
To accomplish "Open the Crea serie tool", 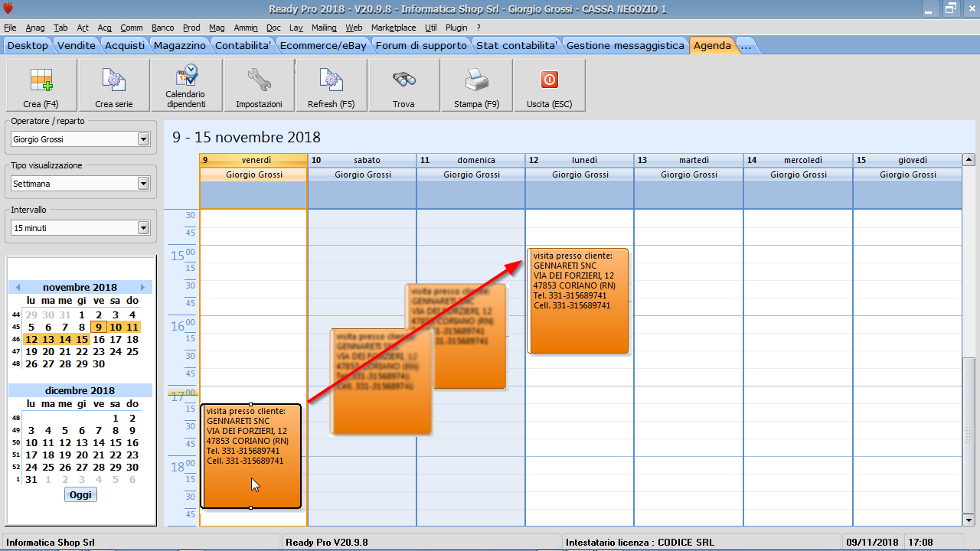I will point(113,86).
